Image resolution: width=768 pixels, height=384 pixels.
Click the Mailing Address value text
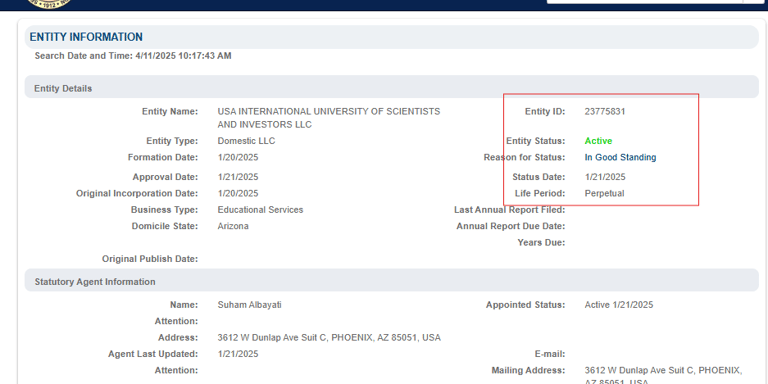(x=663, y=375)
